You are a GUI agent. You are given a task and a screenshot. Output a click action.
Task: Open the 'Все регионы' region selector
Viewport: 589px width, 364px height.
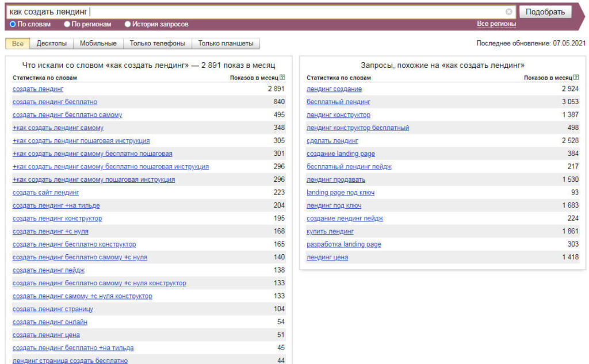click(496, 24)
